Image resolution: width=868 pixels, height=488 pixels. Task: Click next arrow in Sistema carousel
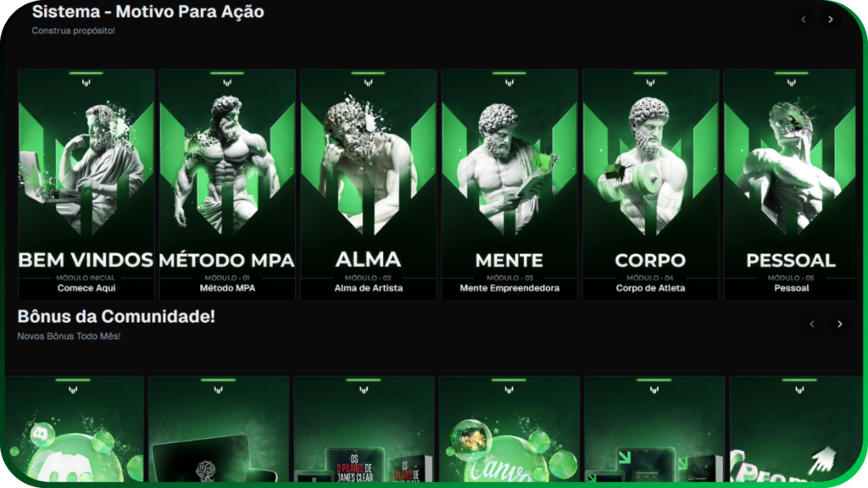831,19
